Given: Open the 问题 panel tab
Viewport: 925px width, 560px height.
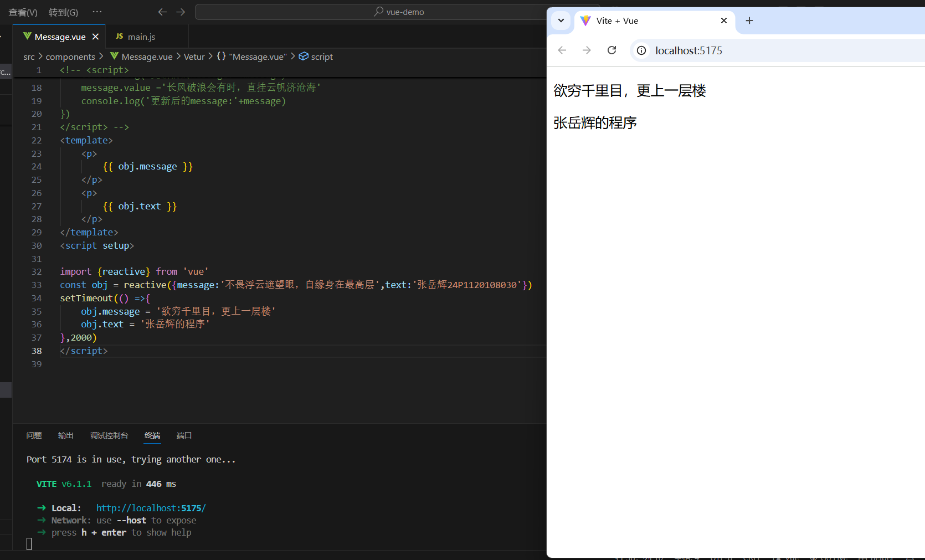Looking at the screenshot, I should pyautogui.click(x=34, y=435).
